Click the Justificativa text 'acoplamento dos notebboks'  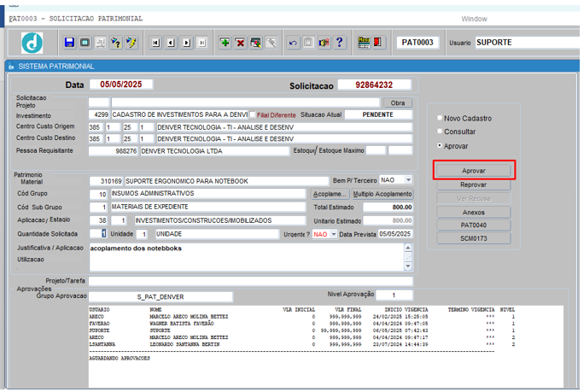[x=136, y=249]
